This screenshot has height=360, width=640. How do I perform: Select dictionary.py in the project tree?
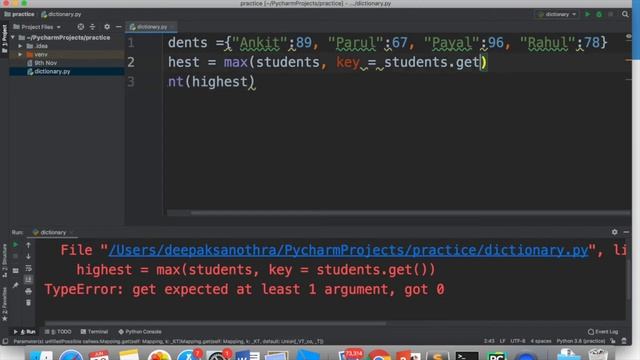tap(49, 71)
